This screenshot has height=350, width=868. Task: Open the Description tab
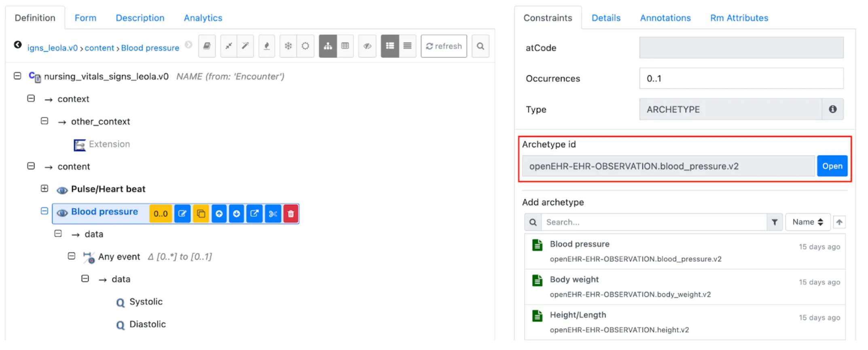point(140,18)
